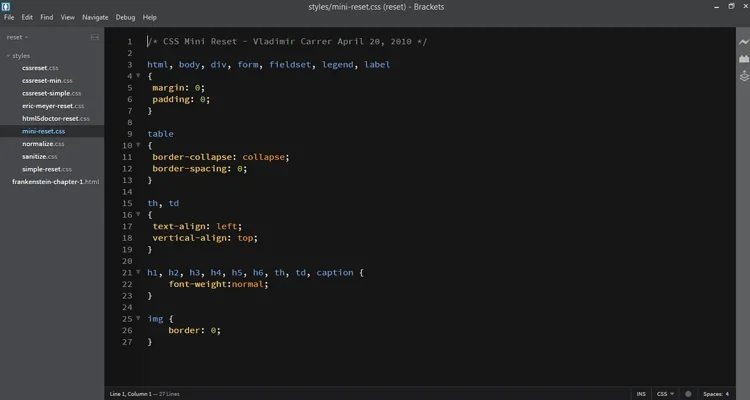Screen dimensions: 750x400
Task: Open the Debug menu
Action: [125, 17]
